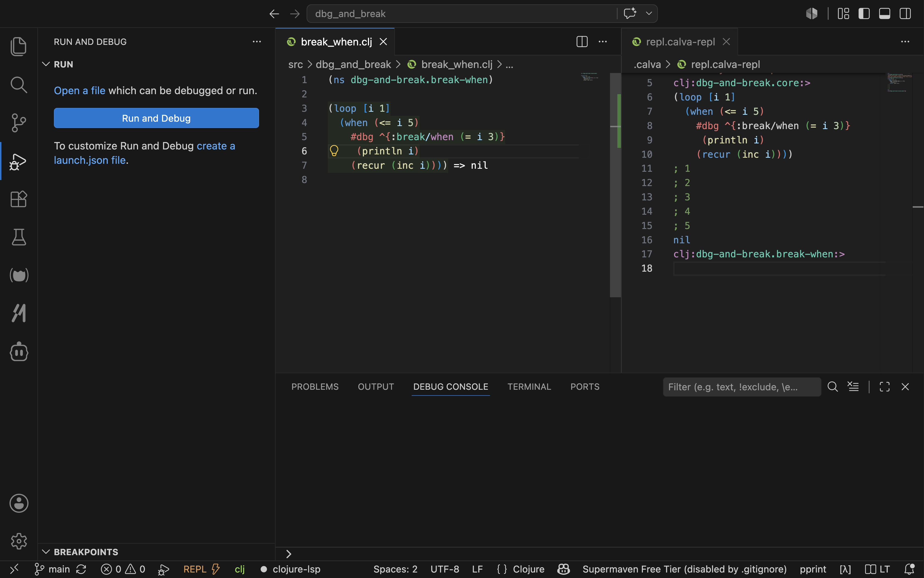This screenshot has width=924, height=578.
Task: Switch to the PORTS panel tab
Action: pyautogui.click(x=585, y=387)
